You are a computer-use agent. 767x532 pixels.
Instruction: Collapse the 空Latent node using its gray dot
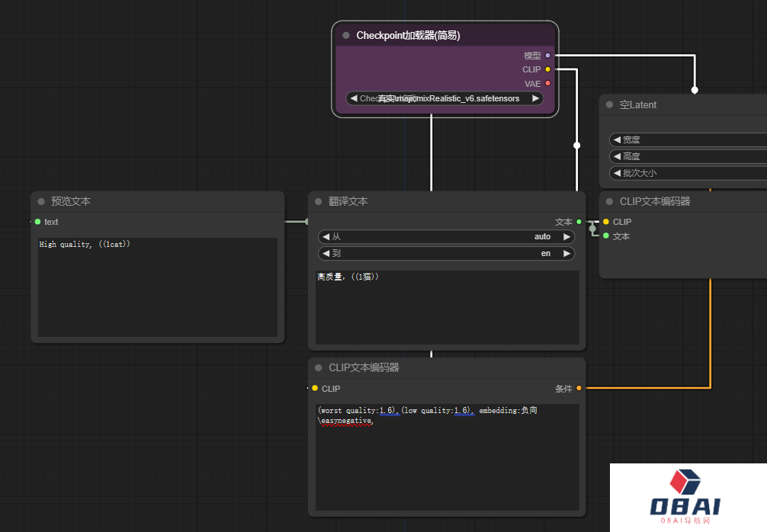(x=609, y=104)
